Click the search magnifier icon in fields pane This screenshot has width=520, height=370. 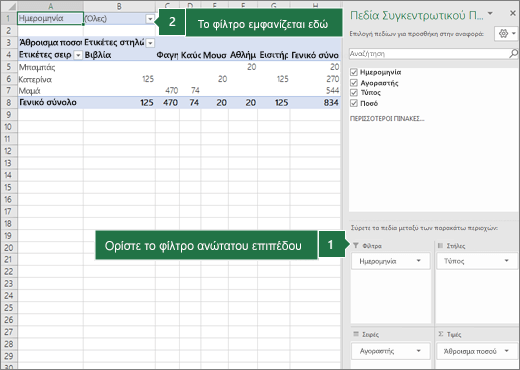coord(513,53)
